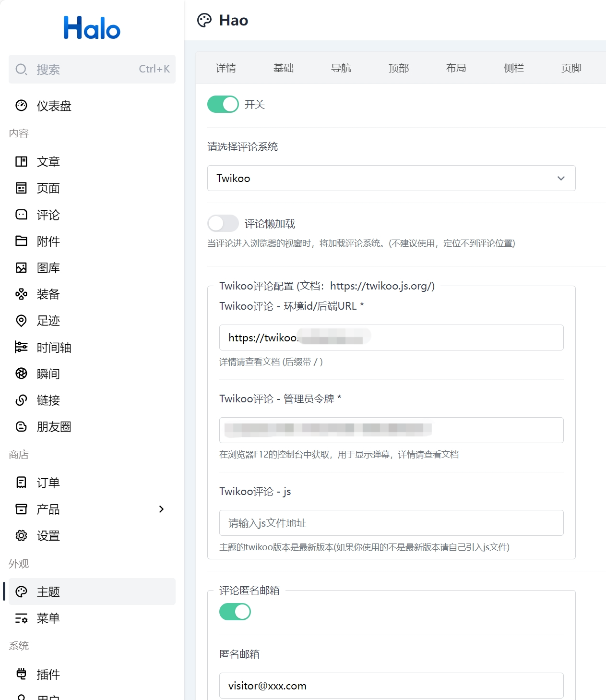Open the moments aperture icon
This screenshot has width=606, height=700.
21,374
